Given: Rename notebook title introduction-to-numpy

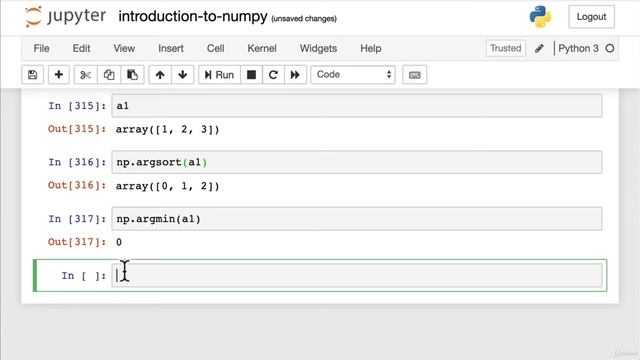Looking at the screenshot, I should pos(193,17).
